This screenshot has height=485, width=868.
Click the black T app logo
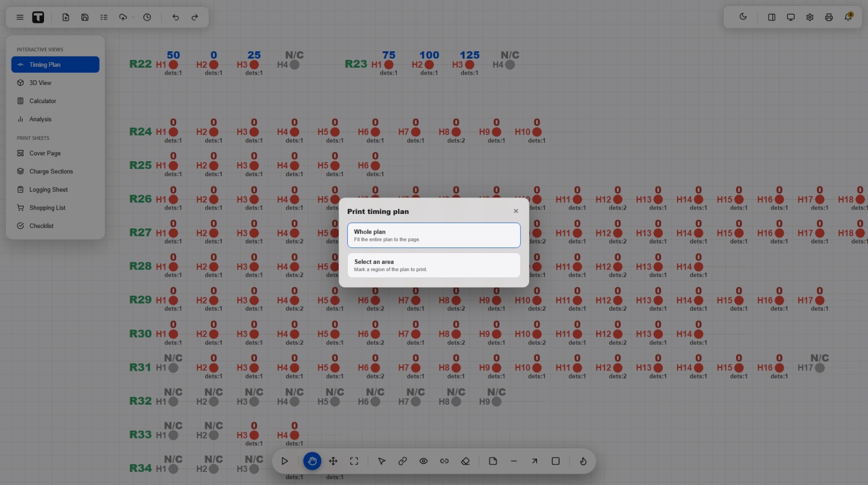[x=38, y=17]
